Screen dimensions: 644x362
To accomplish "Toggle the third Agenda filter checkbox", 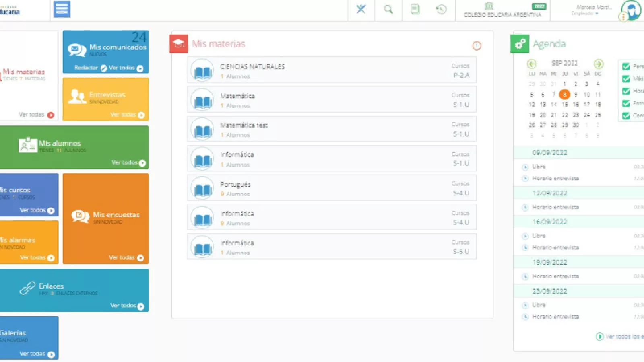I will pos(626,91).
